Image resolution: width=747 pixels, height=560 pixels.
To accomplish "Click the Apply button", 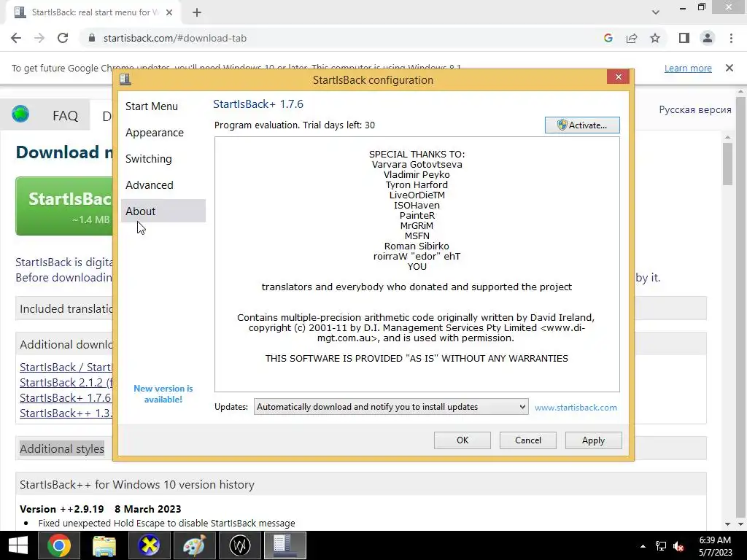I will (x=593, y=440).
